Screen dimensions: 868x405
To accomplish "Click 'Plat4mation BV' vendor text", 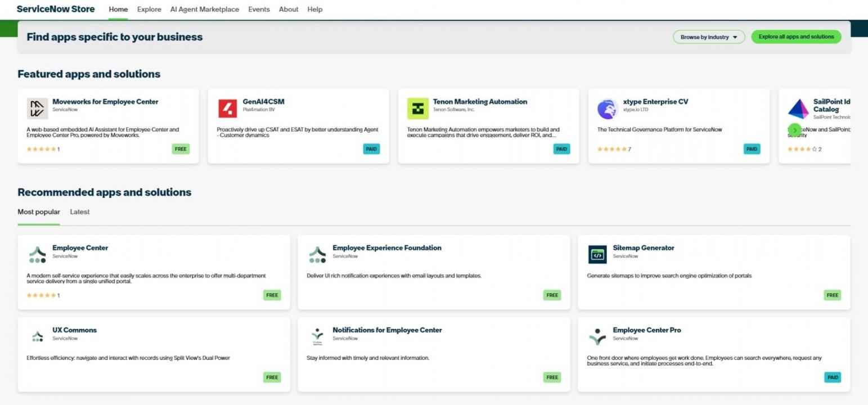I will (x=259, y=110).
